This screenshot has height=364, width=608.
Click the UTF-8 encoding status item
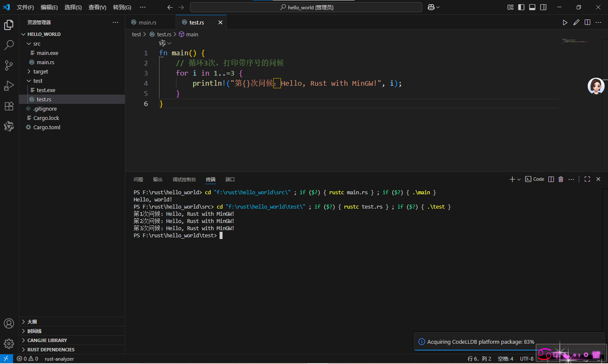(527, 359)
